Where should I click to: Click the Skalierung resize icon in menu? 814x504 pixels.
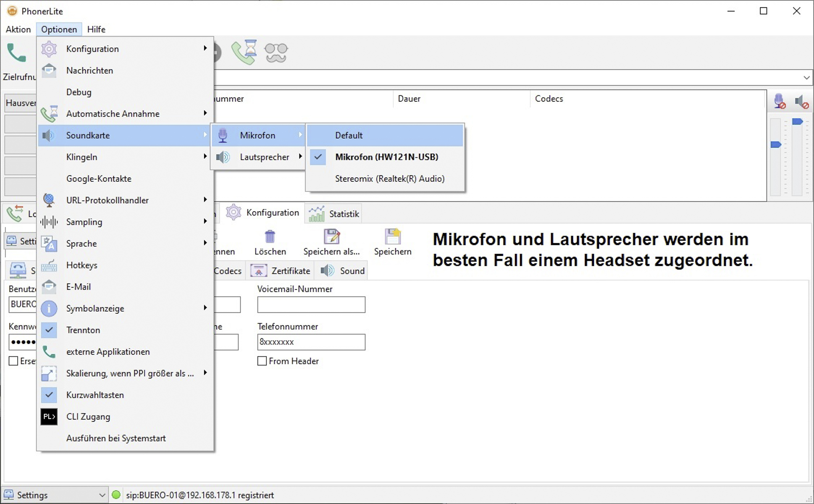coord(49,373)
